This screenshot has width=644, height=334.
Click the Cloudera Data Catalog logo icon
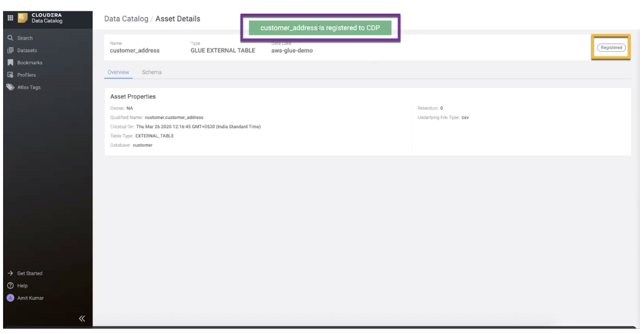click(22, 19)
